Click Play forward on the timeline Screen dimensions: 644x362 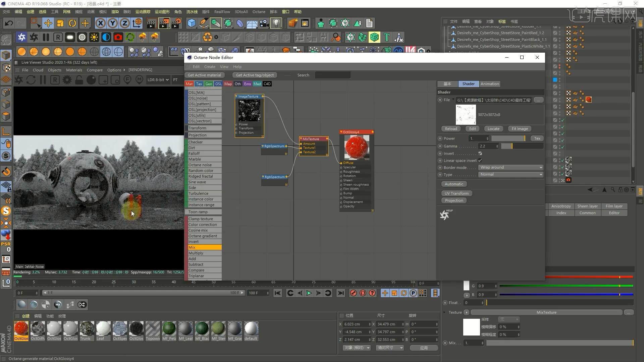[309, 293]
